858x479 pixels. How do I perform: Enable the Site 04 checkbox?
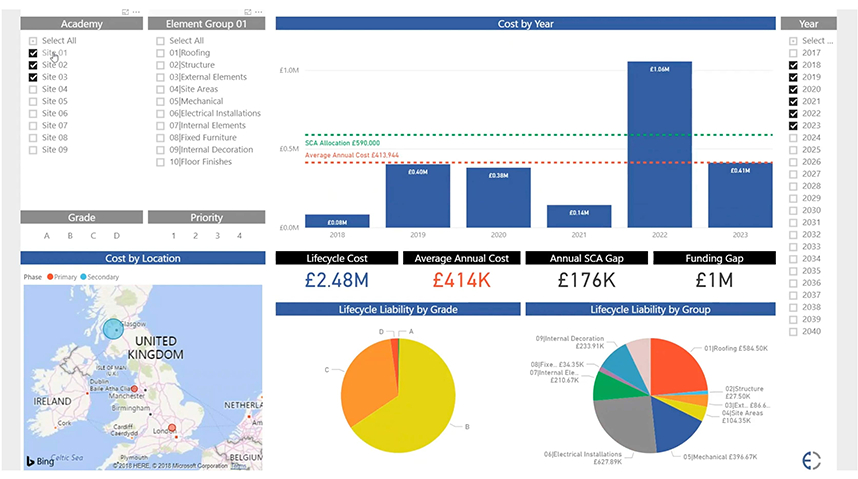click(x=34, y=89)
